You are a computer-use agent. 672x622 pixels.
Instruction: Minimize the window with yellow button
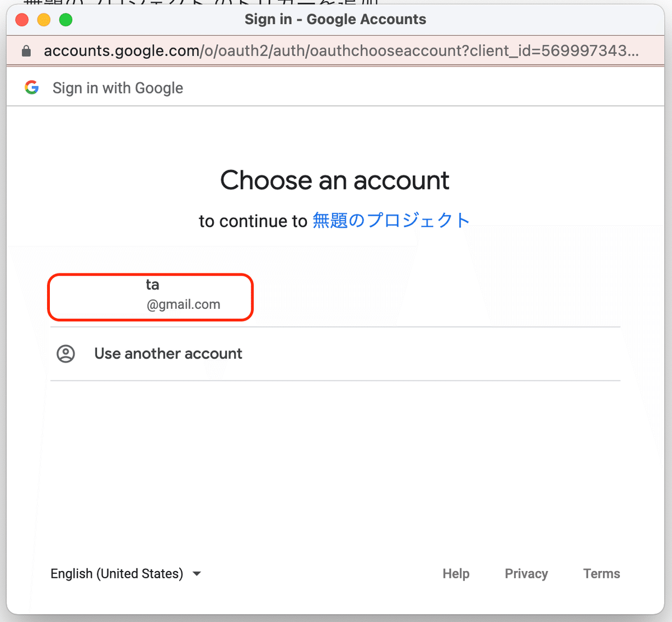(x=44, y=20)
